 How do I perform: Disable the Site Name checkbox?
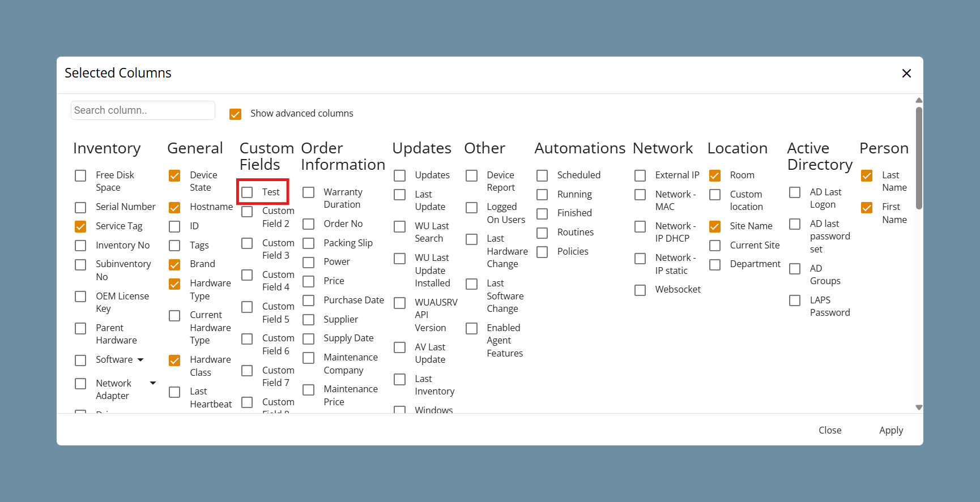715,227
